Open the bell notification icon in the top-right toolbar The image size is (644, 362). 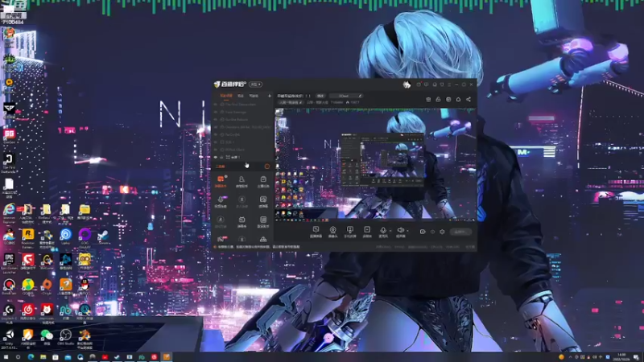coord(458,99)
